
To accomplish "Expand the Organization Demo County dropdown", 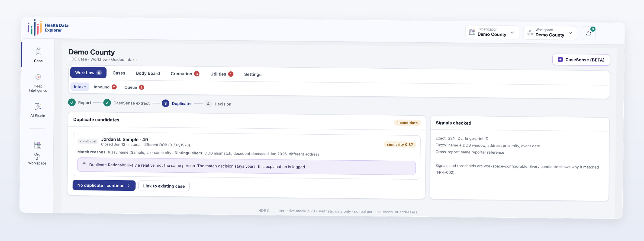I will point(492,32).
